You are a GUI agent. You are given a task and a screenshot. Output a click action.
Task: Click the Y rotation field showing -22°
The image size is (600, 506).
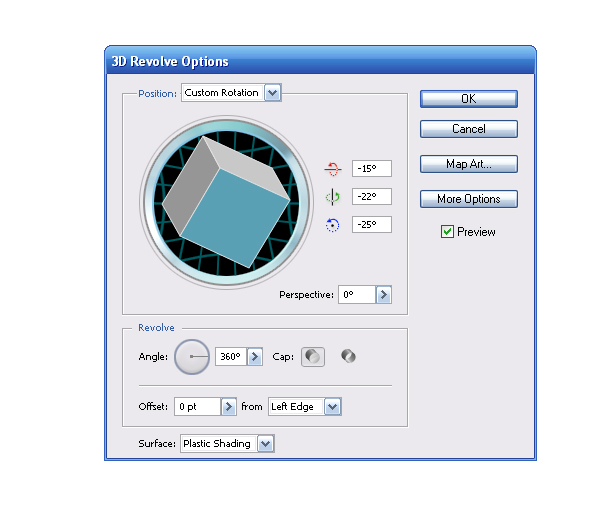pyautogui.click(x=372, y=196)
